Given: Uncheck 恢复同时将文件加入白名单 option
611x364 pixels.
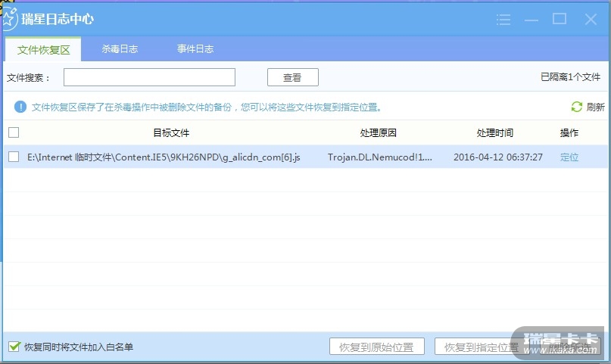Looking at the screenshot, I should click(x=14, y=347).
